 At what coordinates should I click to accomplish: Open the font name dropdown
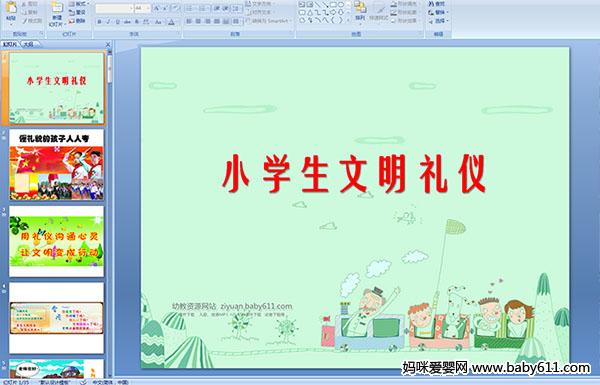pos(131,8)
